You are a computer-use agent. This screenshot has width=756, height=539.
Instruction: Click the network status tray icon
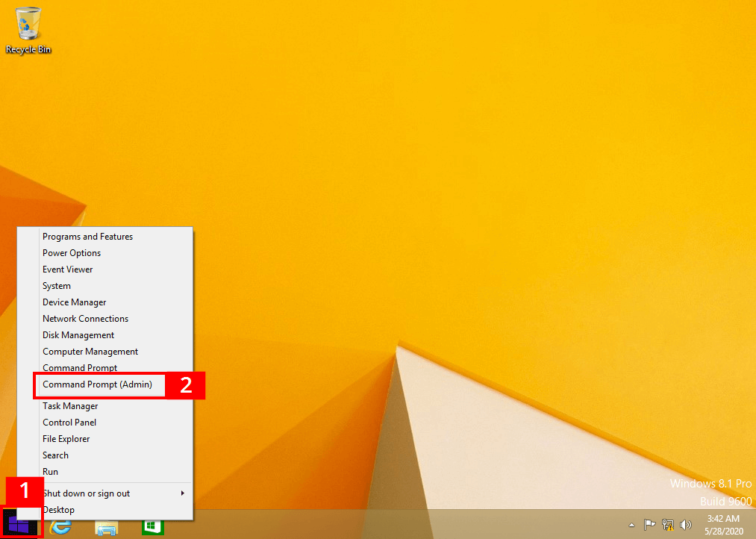click(668, 525)
